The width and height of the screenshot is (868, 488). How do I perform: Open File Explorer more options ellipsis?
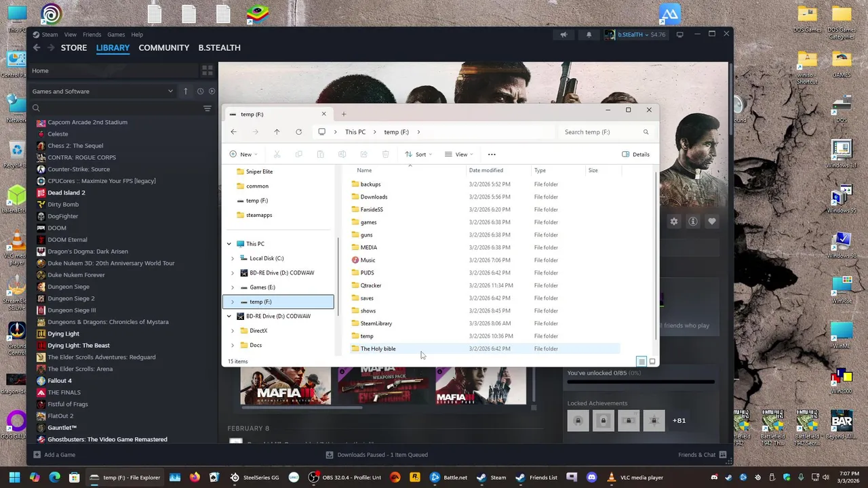tap(492, 155)
